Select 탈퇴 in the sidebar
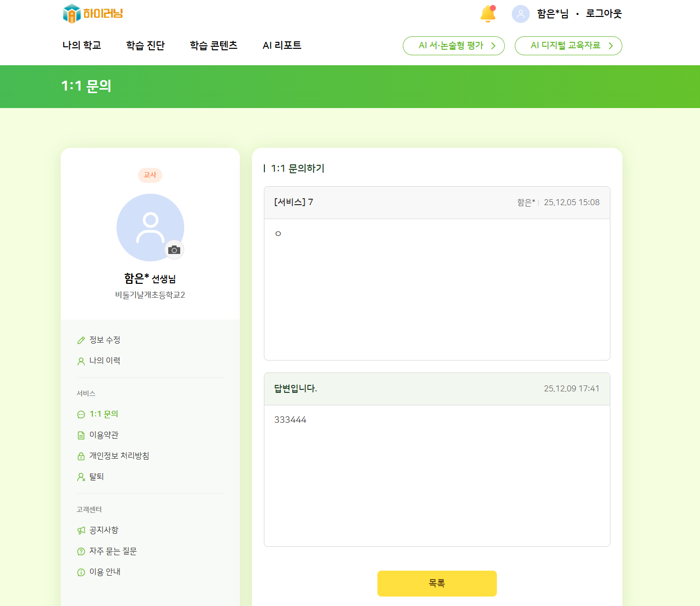The width and height of the screenshot is (700, 606). [97, 477]
